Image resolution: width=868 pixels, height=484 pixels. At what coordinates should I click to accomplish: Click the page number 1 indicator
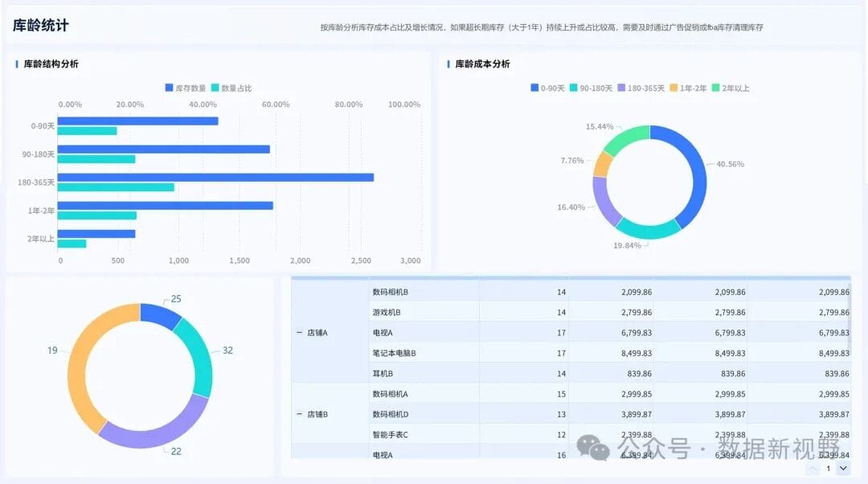coord(828,469)
